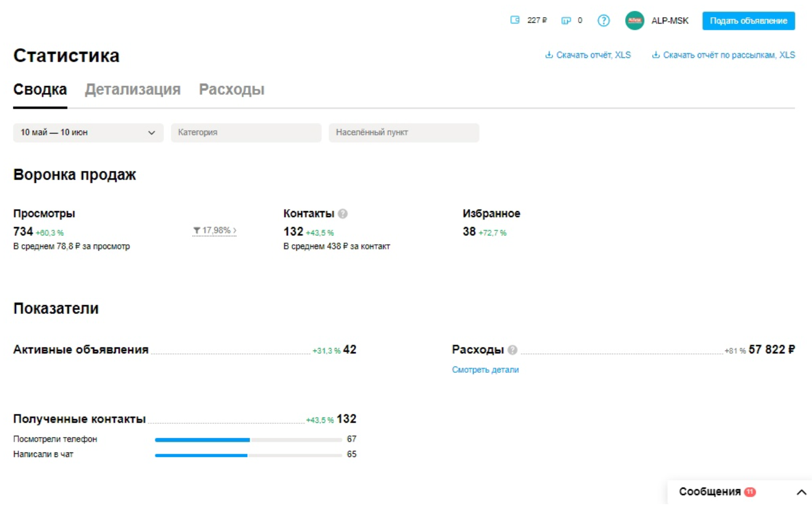Open the Смотреть детали link
Screen dimensions: 812x507
coord(485,370)
